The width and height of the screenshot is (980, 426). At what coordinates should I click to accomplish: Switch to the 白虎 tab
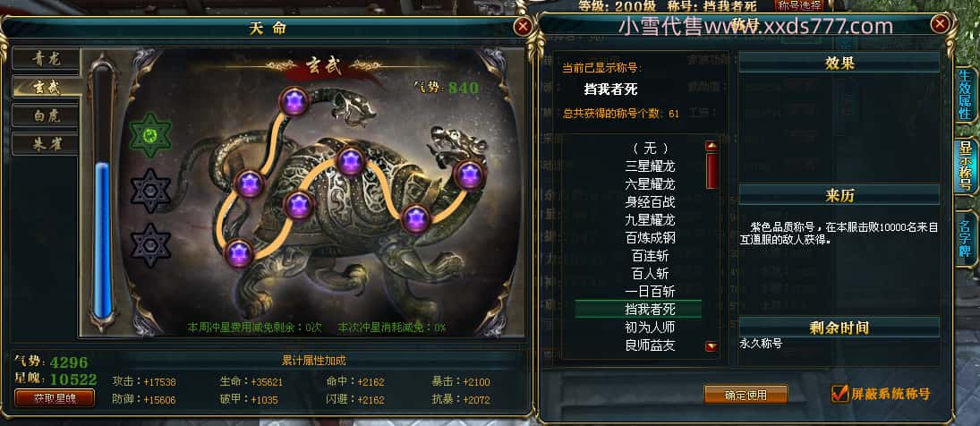point(47,115)
